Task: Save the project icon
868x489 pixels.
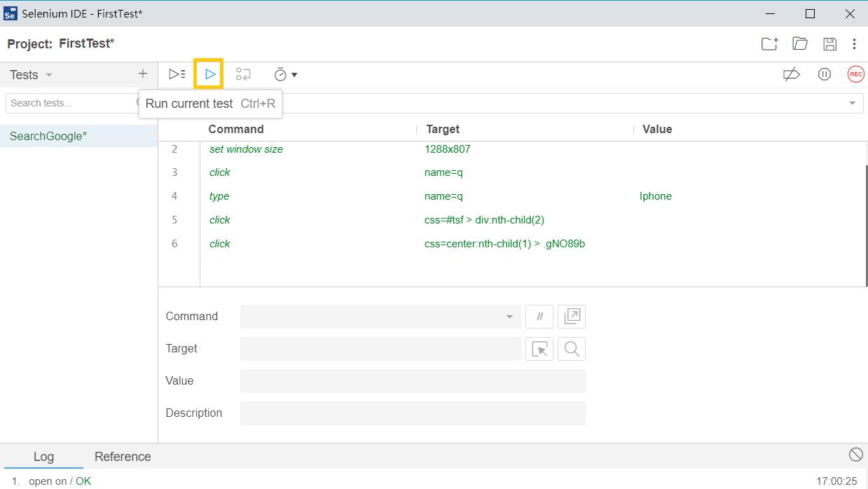Action: click(829, 43)
